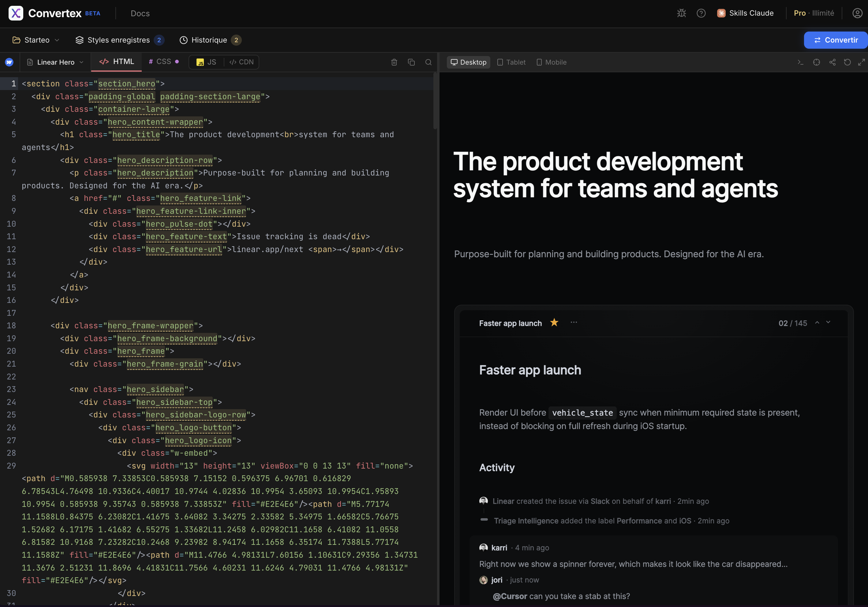Click the '@Cursor' mention in the comment
Image resolution: width=868 pixels, height=607 pixels.
[x=510, y=596]
